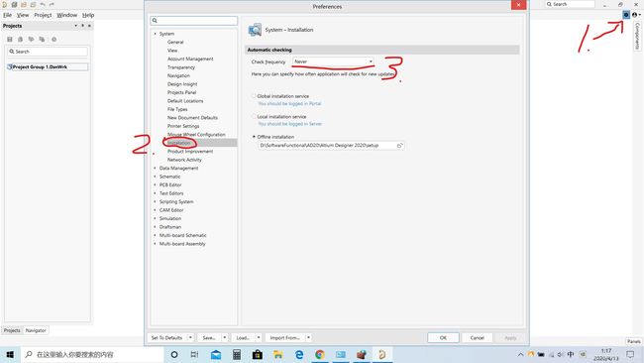Click the fourth icon in the Projects panel toolbar
The height and width of the screenshot is (363, 644).
click(x=42, y=39)
